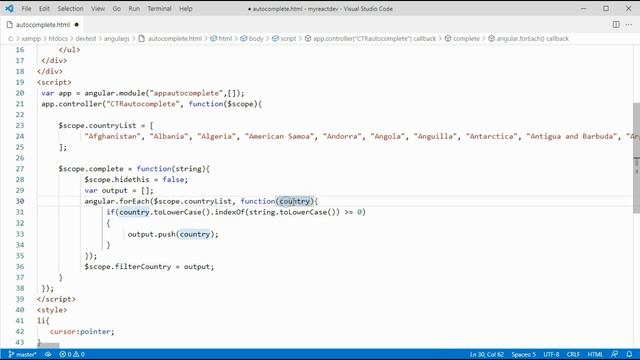Open the editor More Actions ellipsis

(629, 24)
